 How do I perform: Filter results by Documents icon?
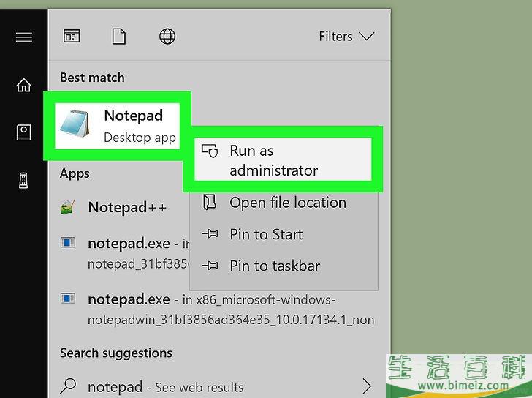tap(118, 37)
